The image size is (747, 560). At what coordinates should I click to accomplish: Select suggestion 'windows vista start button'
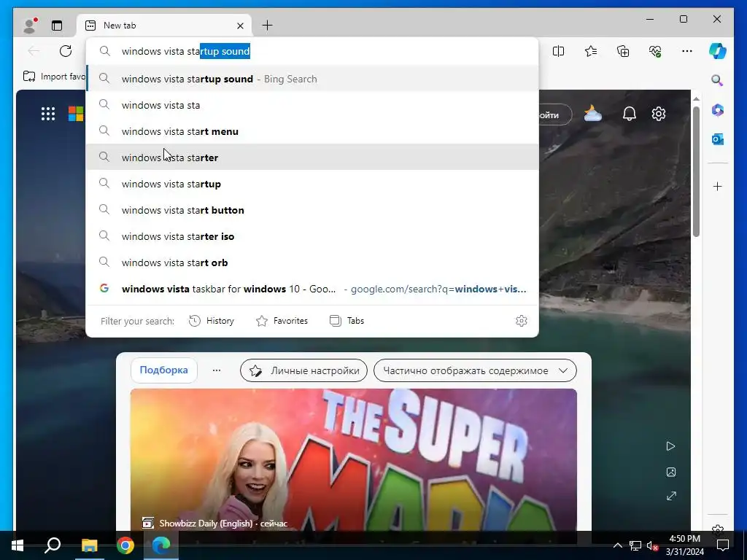pos(312,210)
